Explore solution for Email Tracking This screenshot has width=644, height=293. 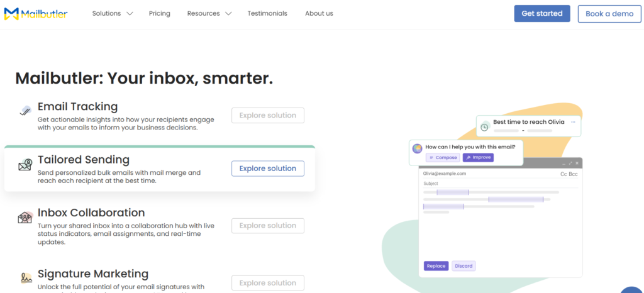tap(268, 115)
